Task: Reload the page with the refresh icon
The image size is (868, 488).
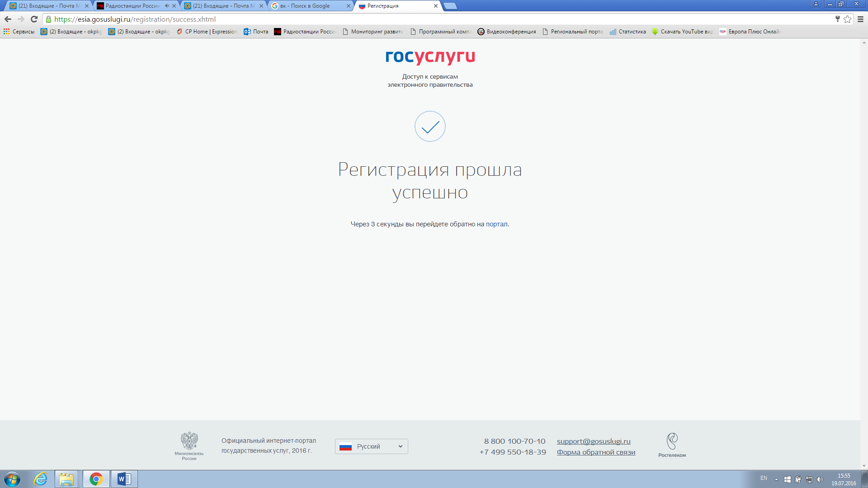Action: [34, 19]
